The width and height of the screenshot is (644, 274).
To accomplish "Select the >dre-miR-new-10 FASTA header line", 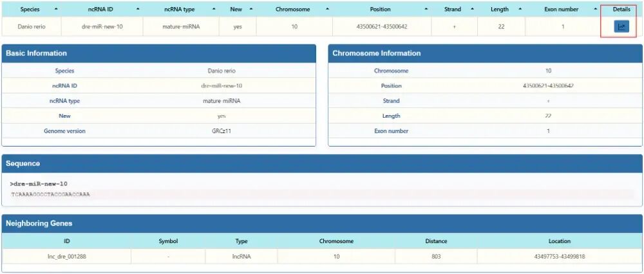I will 38,184.
